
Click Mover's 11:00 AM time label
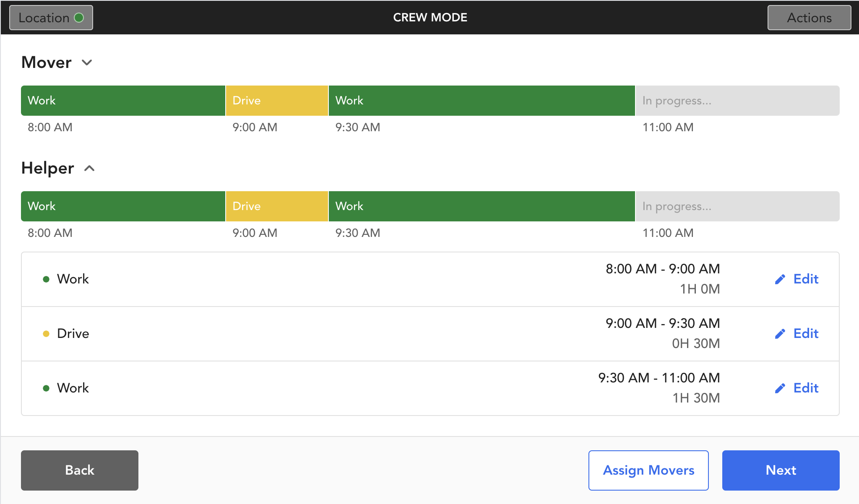pos(668,127)
